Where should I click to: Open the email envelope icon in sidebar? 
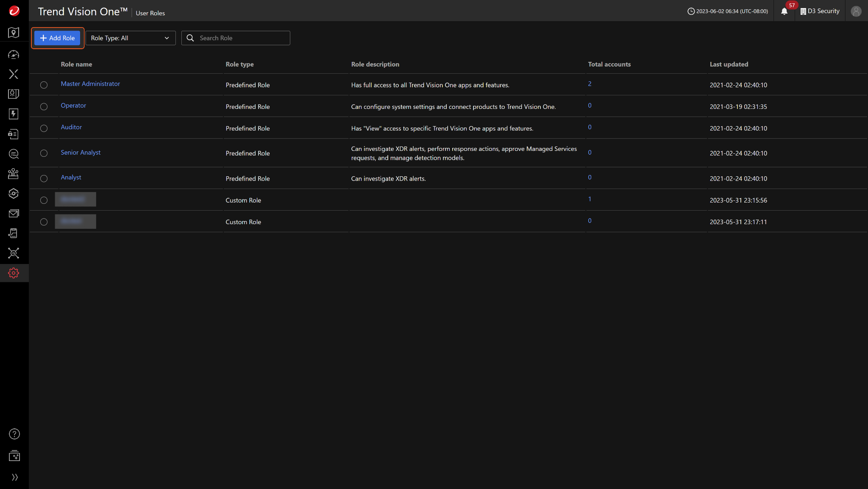(14, 214)
